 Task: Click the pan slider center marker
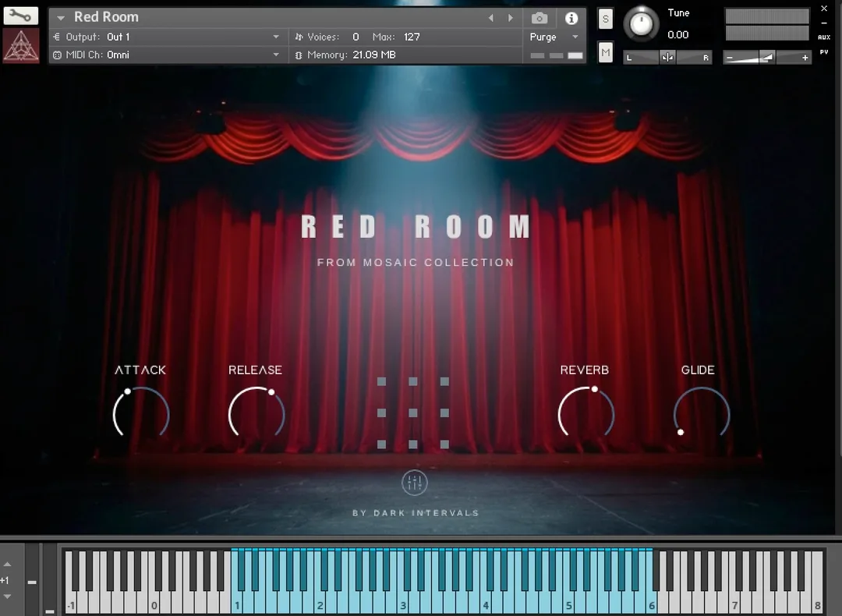[x=667, y=57]
